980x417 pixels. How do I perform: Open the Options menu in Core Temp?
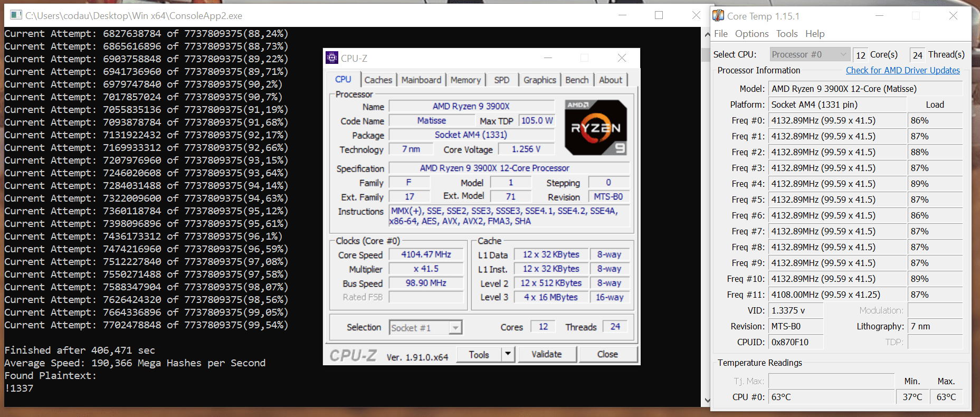[751, 34]
